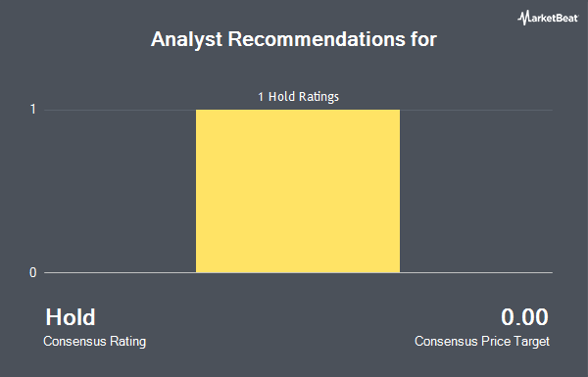Click the chart title 'Analyst Recommendations for'
This screenshot has width=588, height=377.
tap(294, 39)
